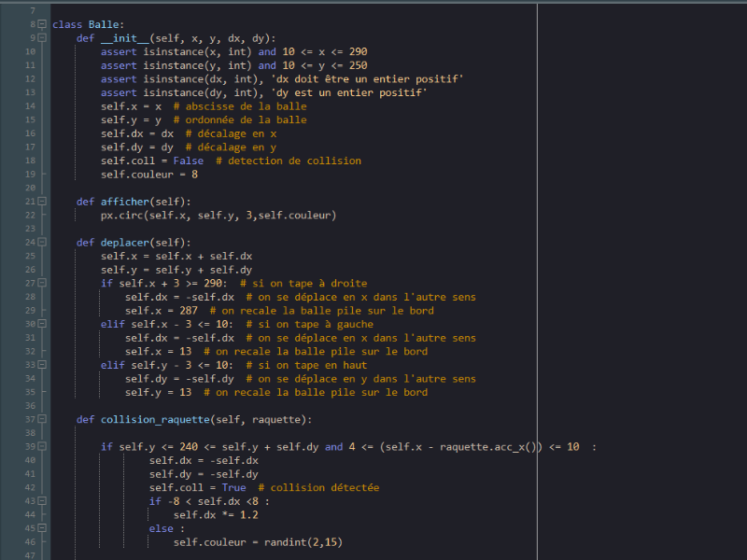The width and height of the screenshot is (747, 560).
Task: Click 'raquette.acc_x()' in the condition
Action: 488,447
